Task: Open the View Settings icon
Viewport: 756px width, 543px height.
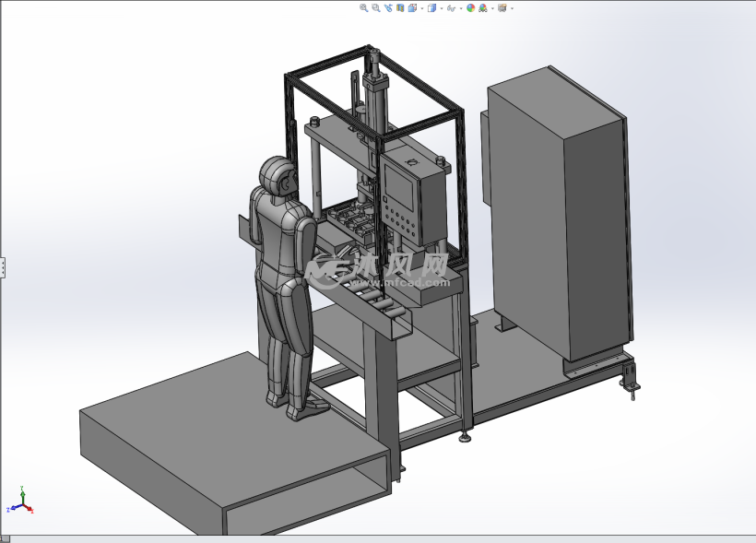Action: pyautogui.click(x=501, y=7)
